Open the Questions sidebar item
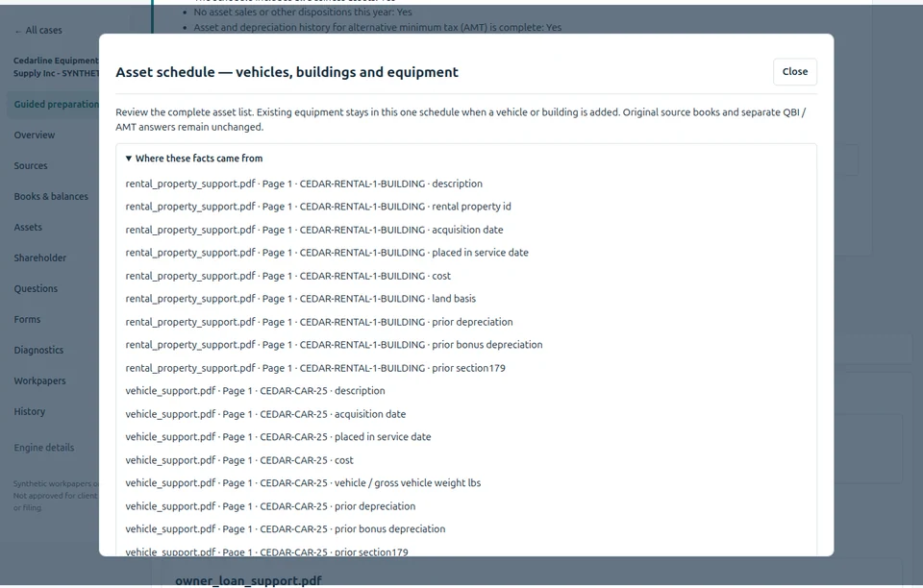Viewport: 923px width, 588px height. (x=36, y=288)
